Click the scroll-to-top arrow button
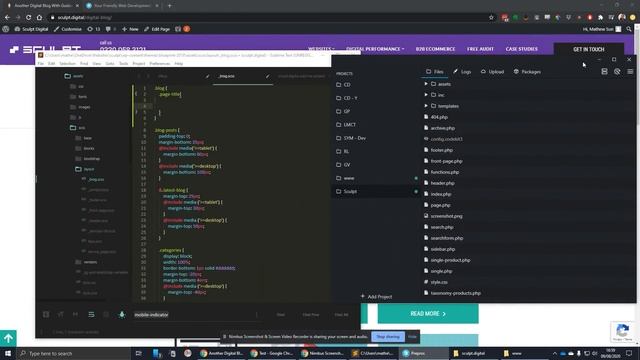This screenshot has width=640, height=360. pyautogui.click(x=8, y=338)
